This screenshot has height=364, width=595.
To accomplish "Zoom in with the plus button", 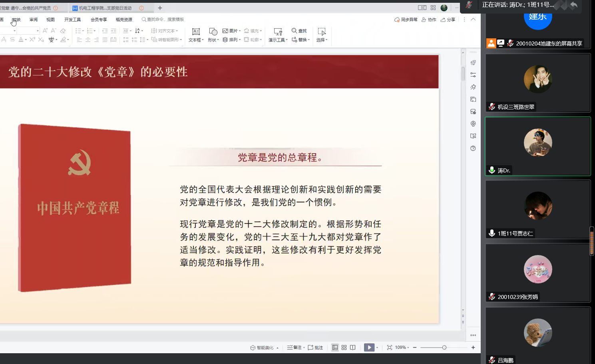I will tap(473, 348).
